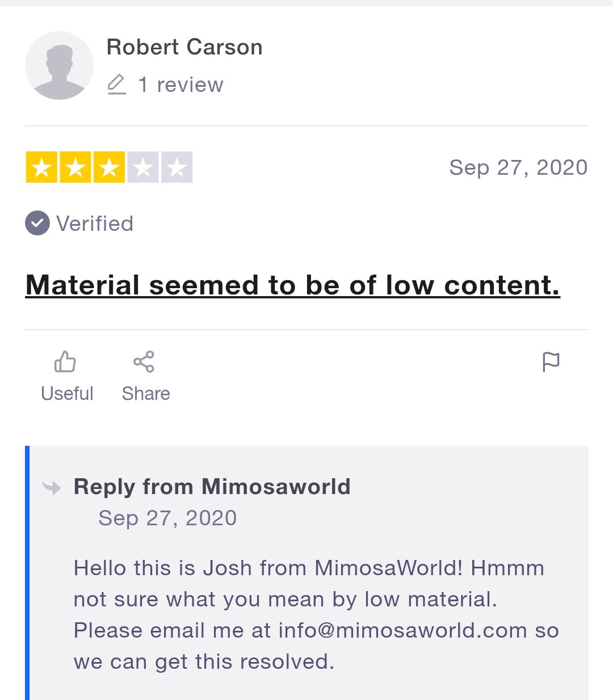Click the "Useful" label
Image resolution: width=613 pixels, height=700 pixels.
point(67,394)
